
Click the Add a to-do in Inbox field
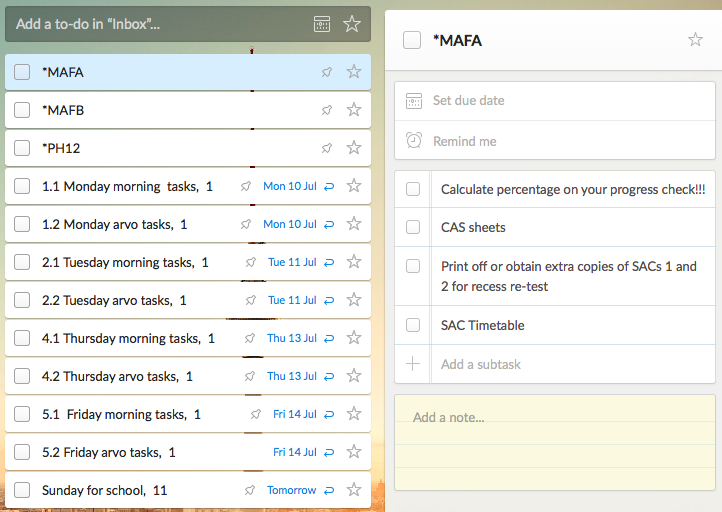(x=161, y=24)
